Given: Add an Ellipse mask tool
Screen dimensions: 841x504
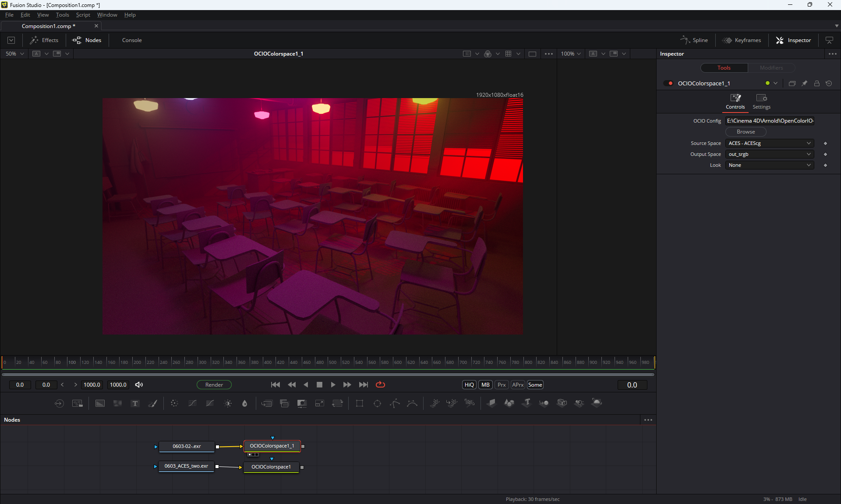Looking at the screenshot, I should pos(377,403).
